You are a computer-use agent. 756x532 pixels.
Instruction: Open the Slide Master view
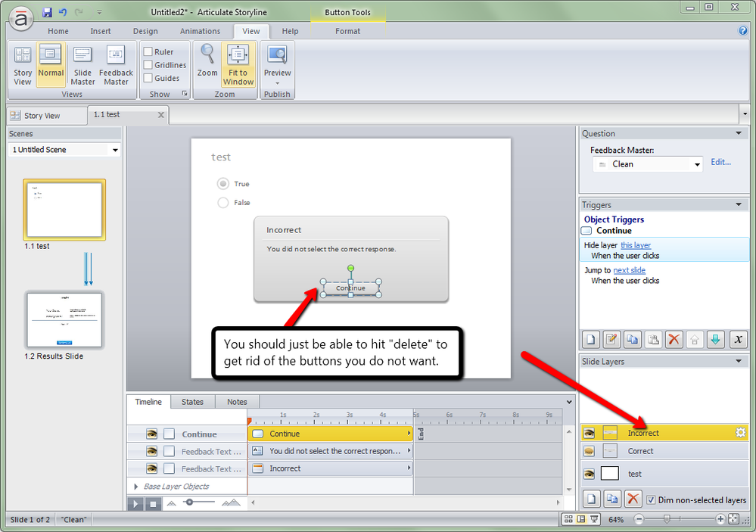coord(82,66)
